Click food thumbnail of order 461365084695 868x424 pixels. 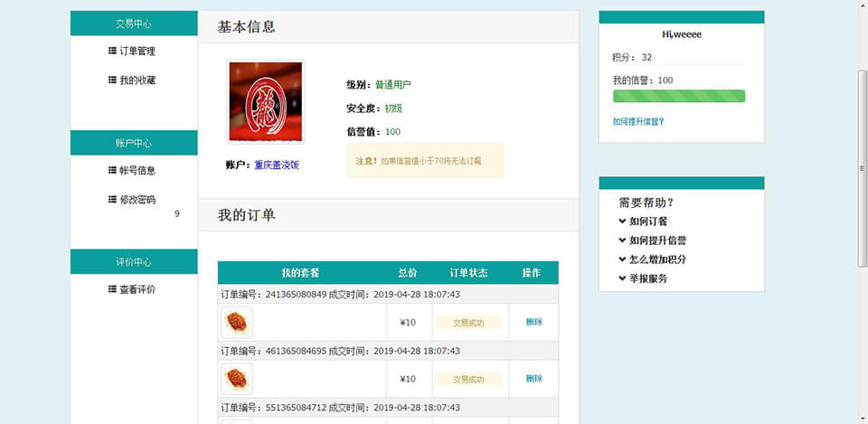[x=237, y=379]
